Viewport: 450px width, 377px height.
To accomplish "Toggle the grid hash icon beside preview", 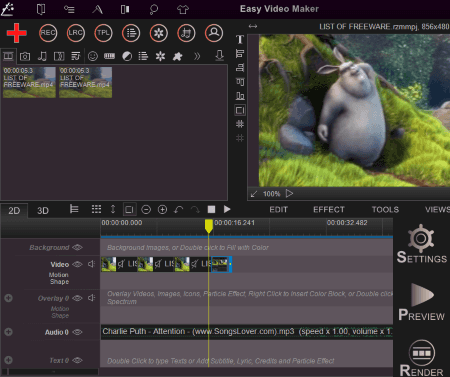I will pos(240,124).
